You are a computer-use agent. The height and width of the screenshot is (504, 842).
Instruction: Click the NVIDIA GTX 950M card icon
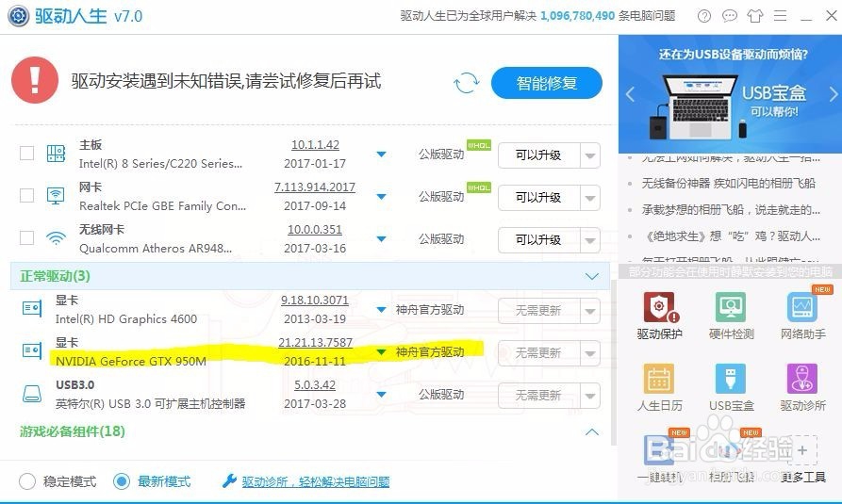pos(32,351)
